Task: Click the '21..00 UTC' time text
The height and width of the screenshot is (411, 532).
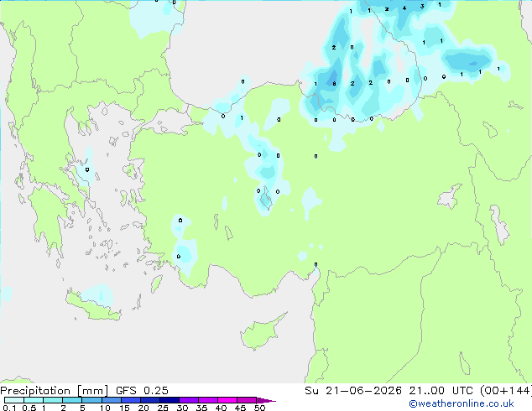Action: [441, 391]
